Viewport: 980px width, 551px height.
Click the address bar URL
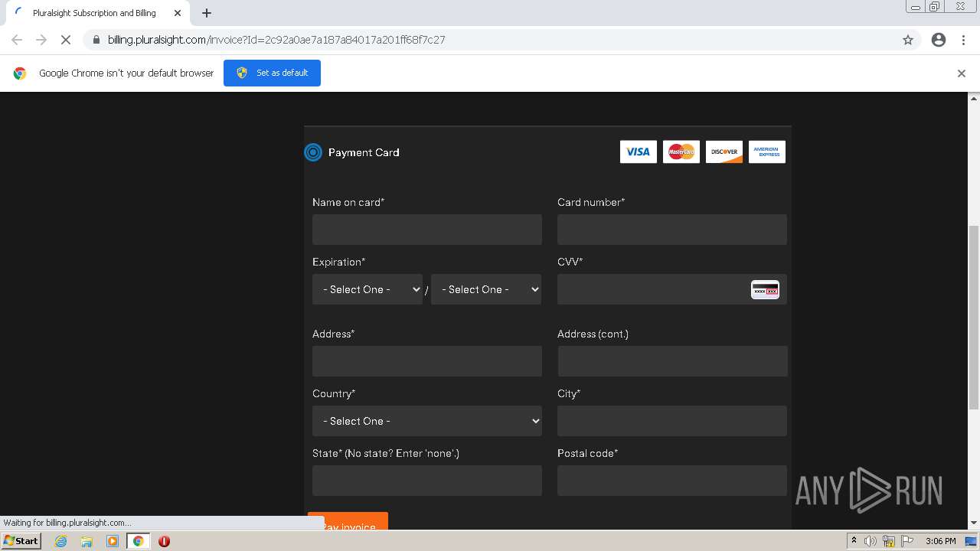[276, 40]
